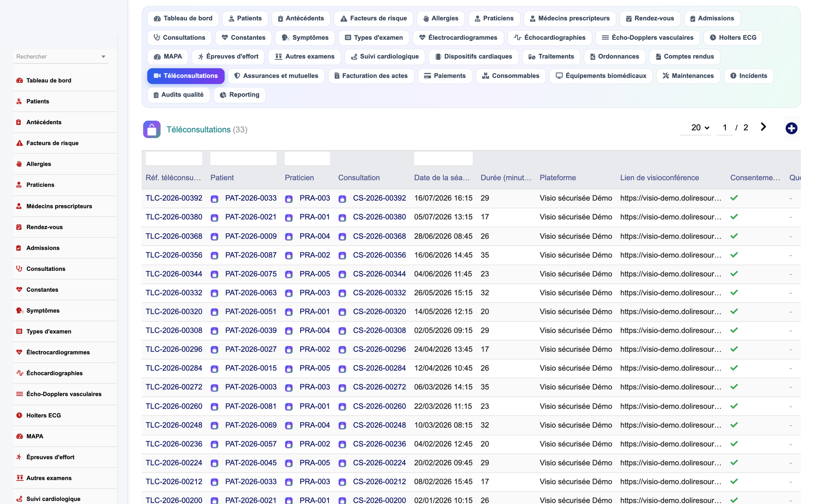Select the Holters ECG tab at top

click(x=733, y=38)
